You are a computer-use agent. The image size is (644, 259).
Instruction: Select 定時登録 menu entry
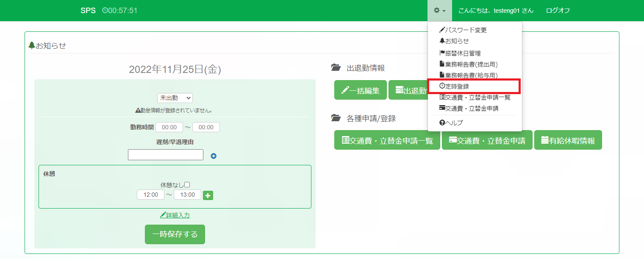tap(454, 86)
